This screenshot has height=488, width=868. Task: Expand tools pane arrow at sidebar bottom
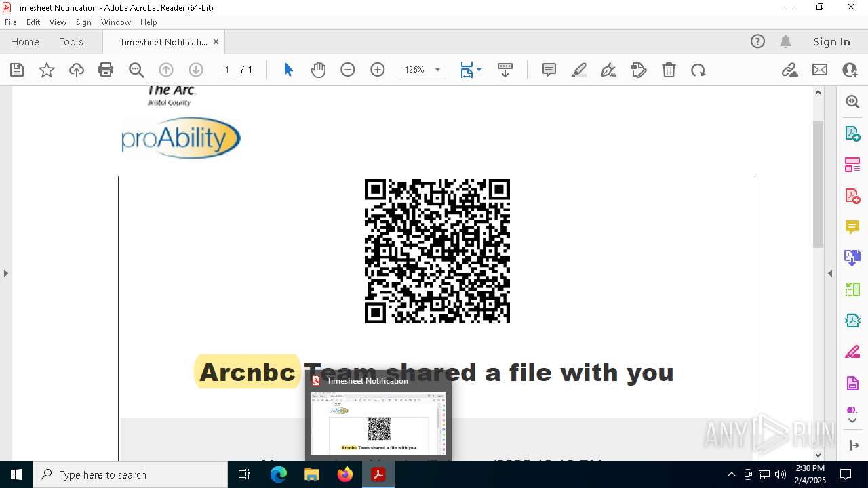pos(853,445)
